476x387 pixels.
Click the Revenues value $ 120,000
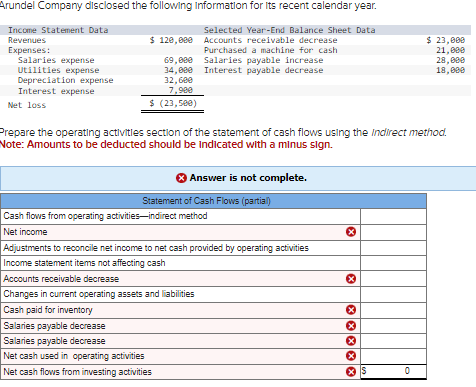pyautogui.click(x=171, y=40)
